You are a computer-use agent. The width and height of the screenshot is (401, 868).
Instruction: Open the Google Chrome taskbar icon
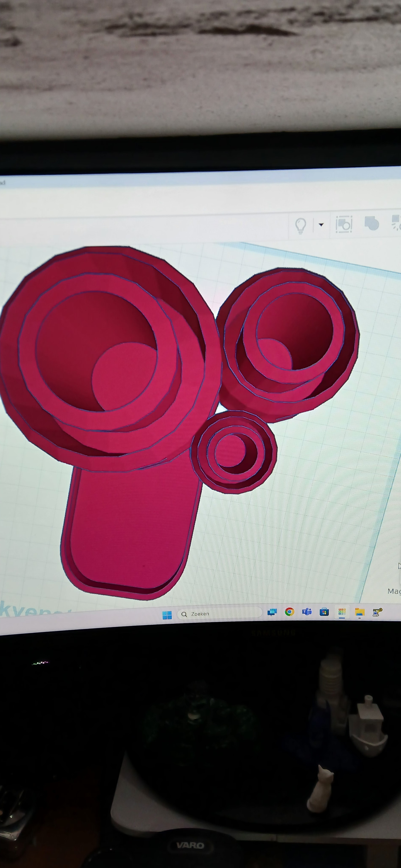tap(289, 612)
